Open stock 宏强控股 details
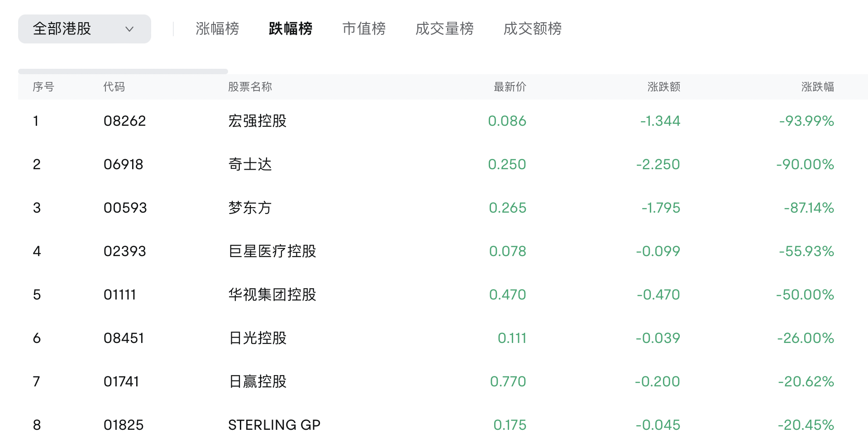868x447 pixels. pos(257,121)
